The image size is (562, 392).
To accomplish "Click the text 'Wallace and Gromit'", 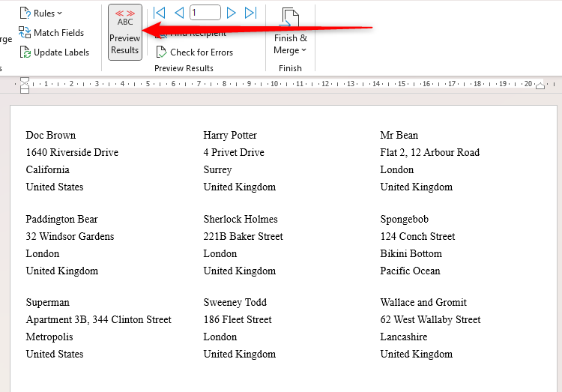I will pyautogui.click(x=423, y=302).
